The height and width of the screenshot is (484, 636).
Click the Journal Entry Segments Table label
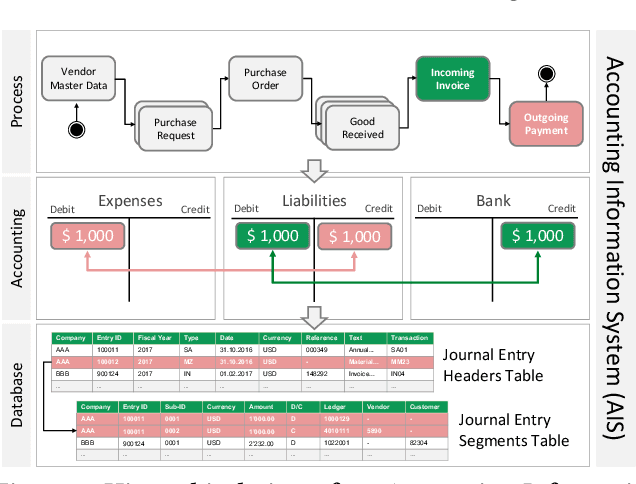pyautogui.click(x=513, y=431)
